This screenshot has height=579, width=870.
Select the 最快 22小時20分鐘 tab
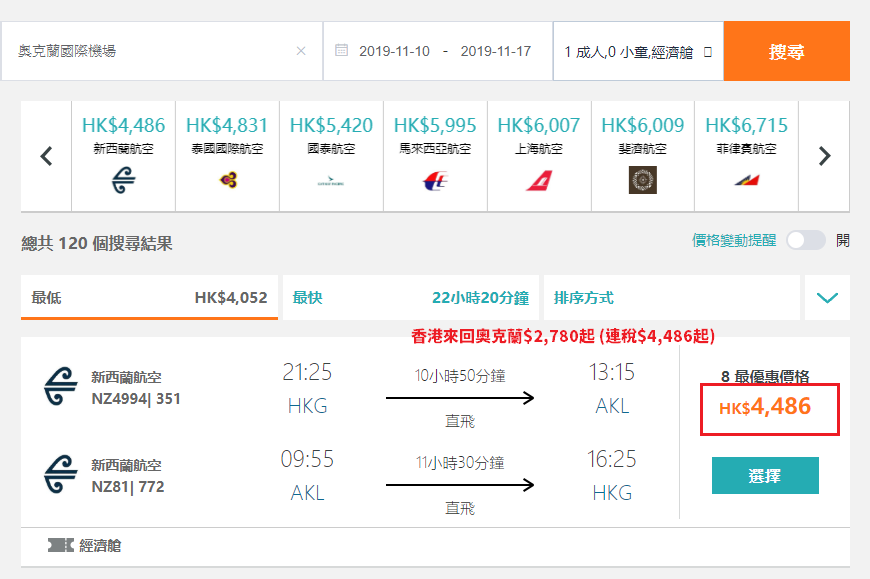pos(411,297)
